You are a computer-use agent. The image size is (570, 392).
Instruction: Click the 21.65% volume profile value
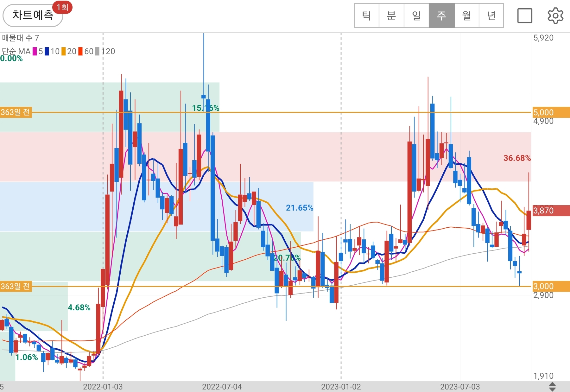tap(299, 208)
